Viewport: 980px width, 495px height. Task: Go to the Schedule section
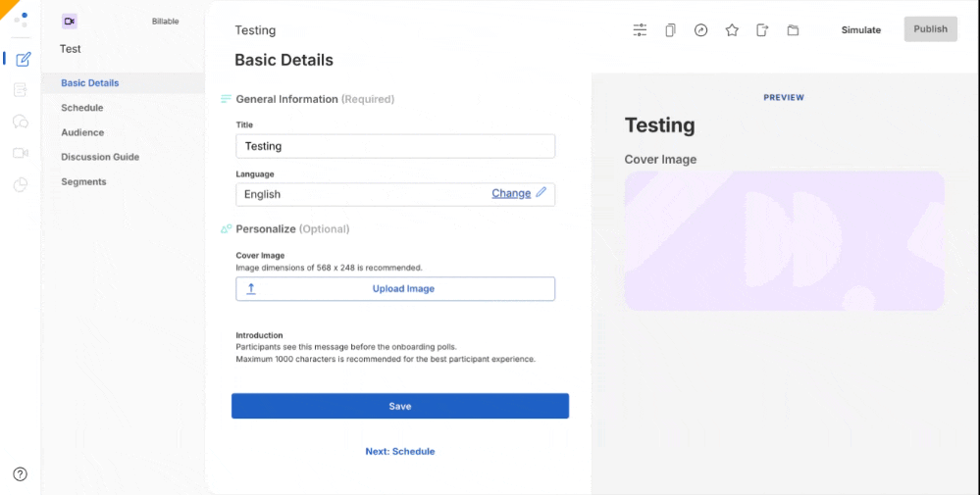pyautogui.click(x=81, y=108)
